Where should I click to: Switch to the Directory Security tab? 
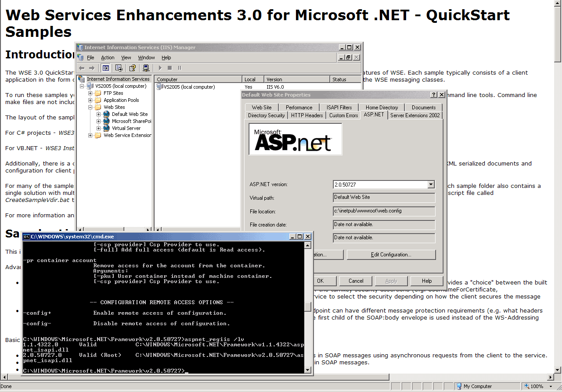click(x=266, y=115)
